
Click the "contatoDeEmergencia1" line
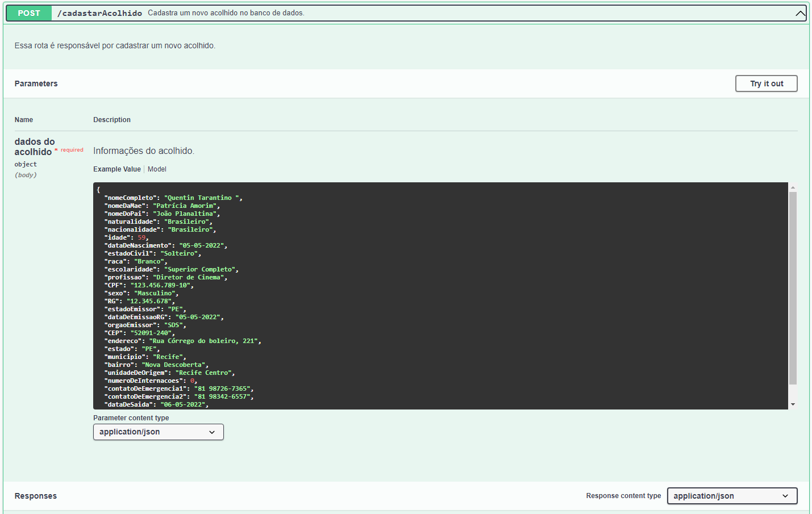pyautogui.click(x=179, y=388)
